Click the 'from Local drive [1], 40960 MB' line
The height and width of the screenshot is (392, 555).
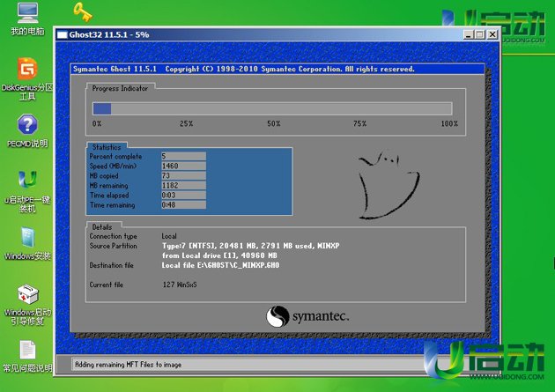(x=219, y=255)
